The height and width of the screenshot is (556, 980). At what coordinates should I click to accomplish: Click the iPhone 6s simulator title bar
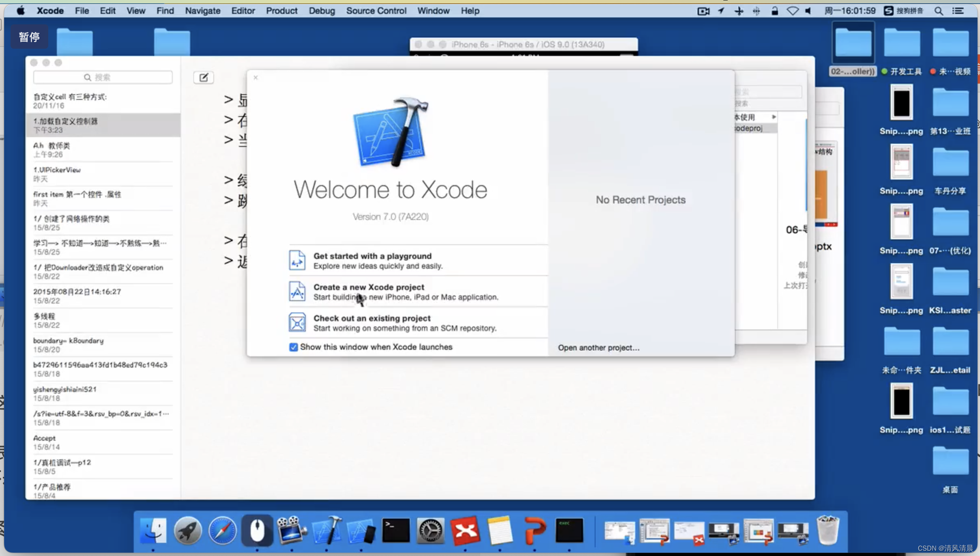[524, 44]
